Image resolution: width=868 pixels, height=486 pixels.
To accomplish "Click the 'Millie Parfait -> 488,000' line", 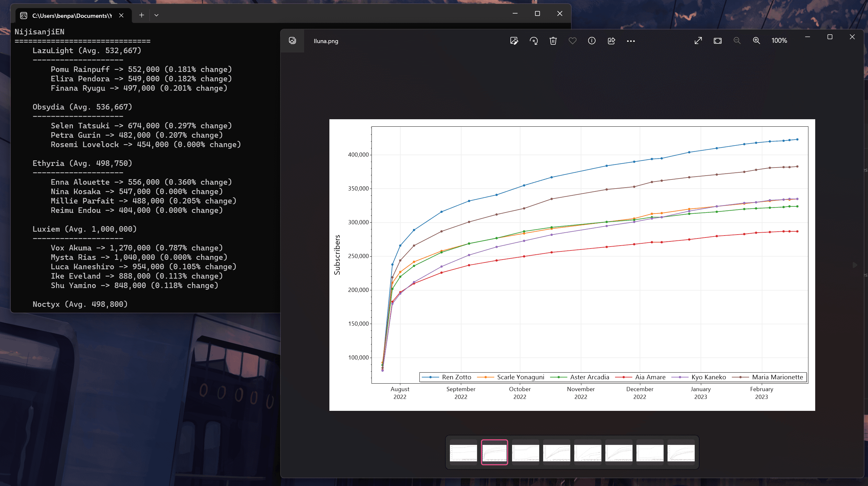I will [143, 201].
